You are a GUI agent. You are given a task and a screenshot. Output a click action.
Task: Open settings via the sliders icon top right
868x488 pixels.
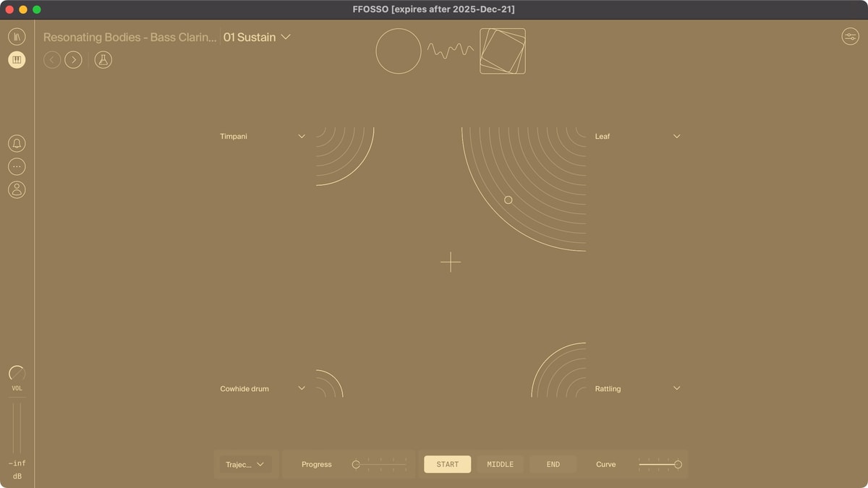(x=851, y=36)
